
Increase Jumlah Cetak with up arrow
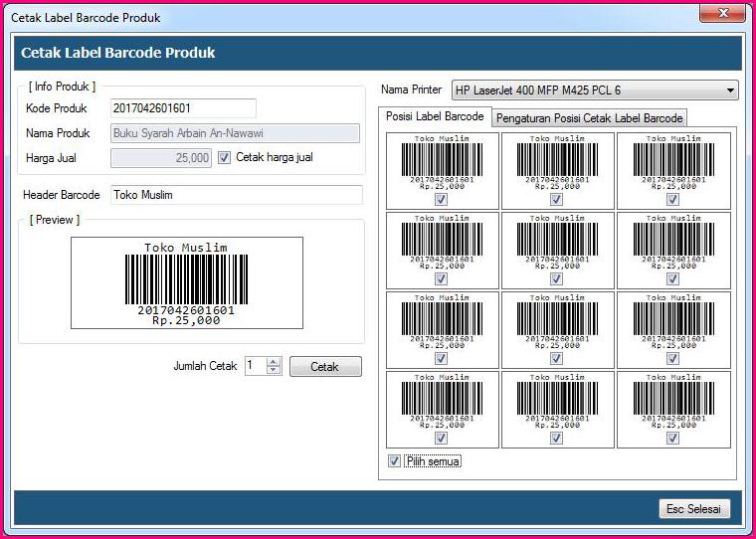(x=275, y=362)
